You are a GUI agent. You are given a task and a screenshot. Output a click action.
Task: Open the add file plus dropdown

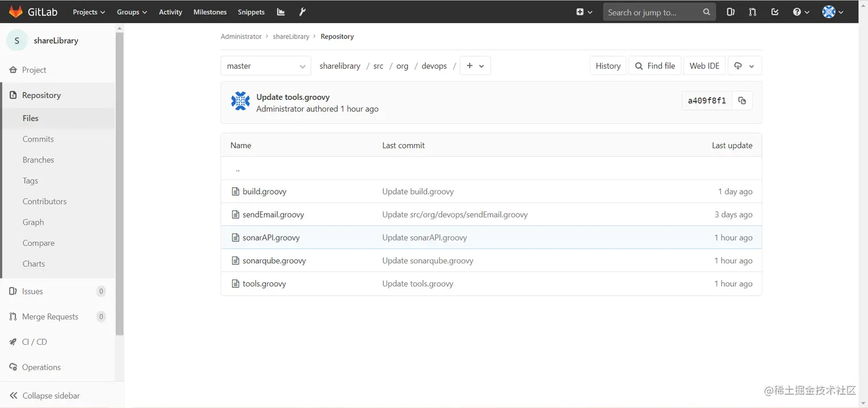(475, 66)
